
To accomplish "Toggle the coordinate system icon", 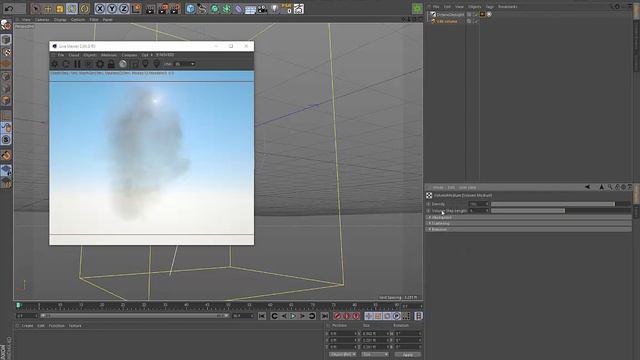I will [136, 9].
